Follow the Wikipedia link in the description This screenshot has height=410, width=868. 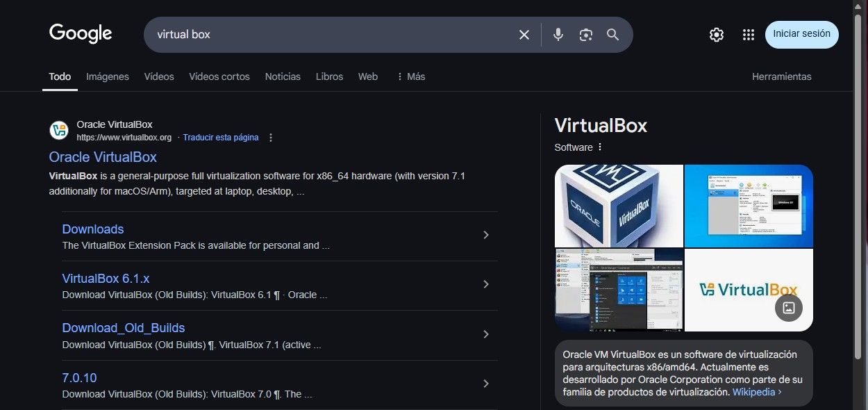757,392
